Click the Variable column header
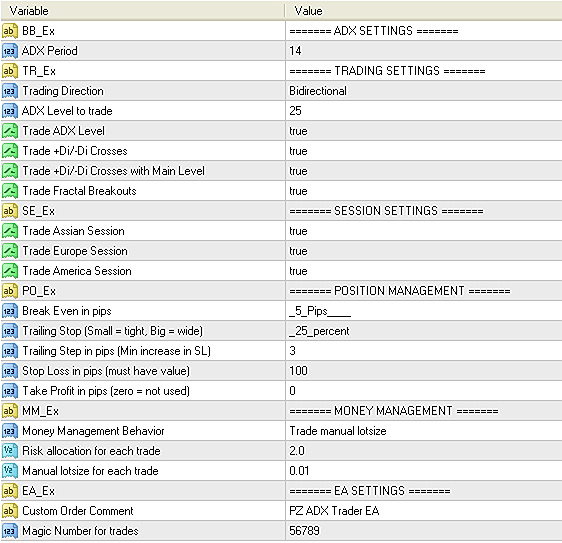The height and width of the screenshot is (543, 562). click(x=143, y=11)
